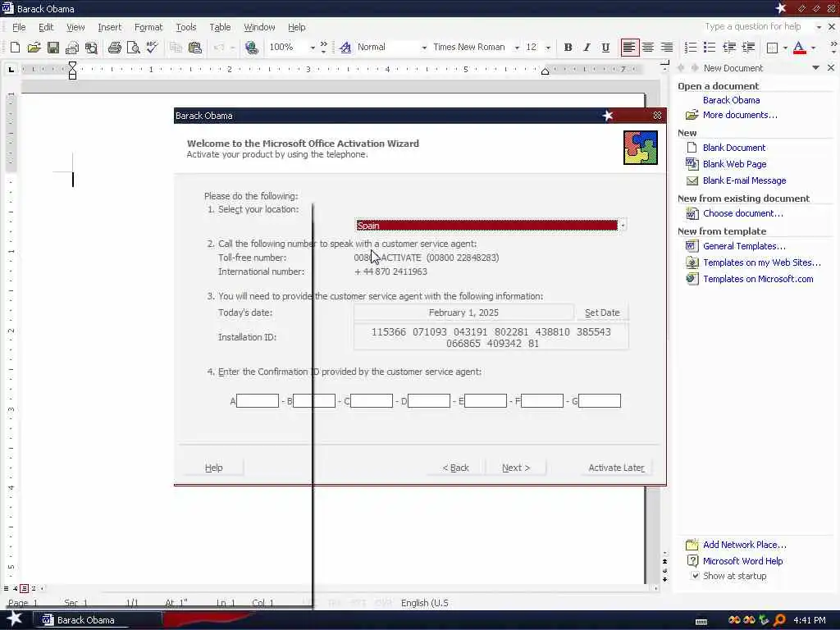
Task: Switch to Barack Obama taskbar button
Action: (98, 620)
